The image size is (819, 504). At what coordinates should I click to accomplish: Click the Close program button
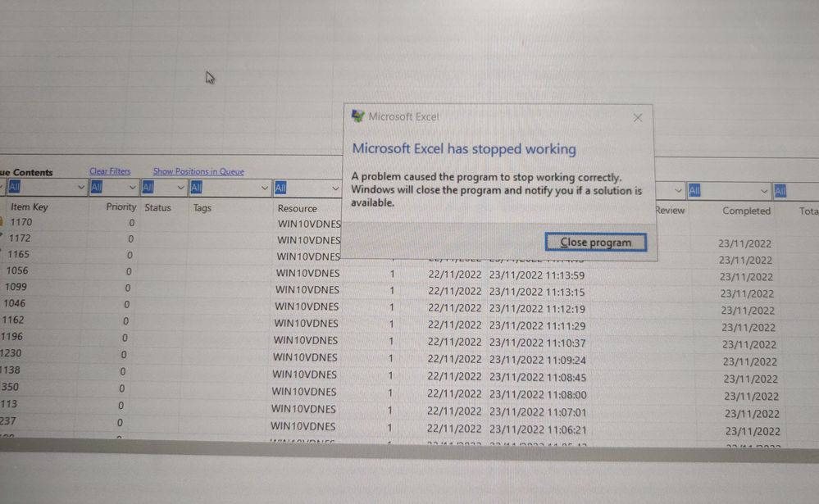pyautogui.click(x=595, y=243)
